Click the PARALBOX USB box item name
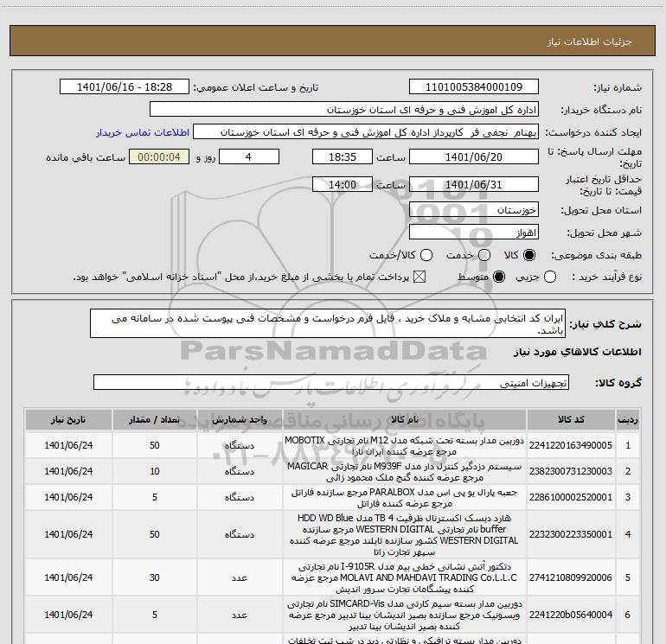Viewport: 666px width, 644px height. (x=405, y=497)
